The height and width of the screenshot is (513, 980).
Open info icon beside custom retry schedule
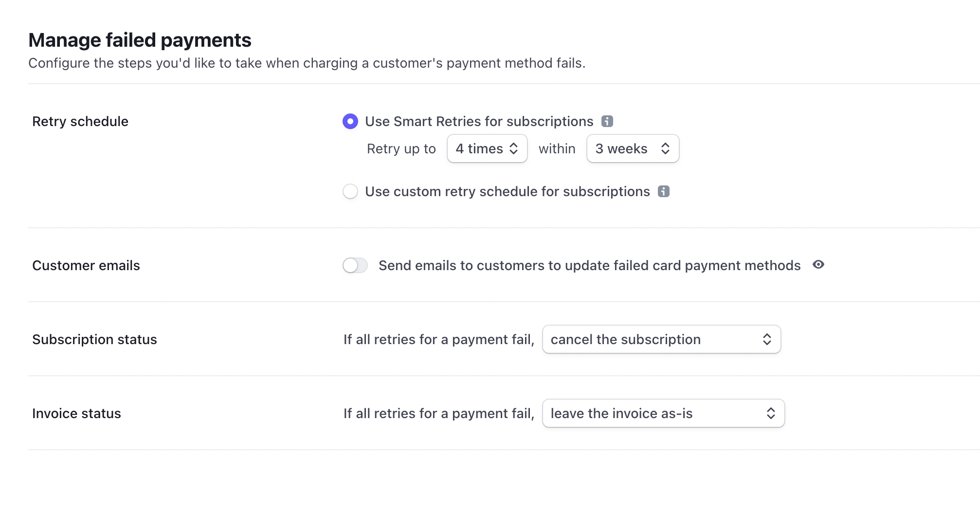coord(663,191)
